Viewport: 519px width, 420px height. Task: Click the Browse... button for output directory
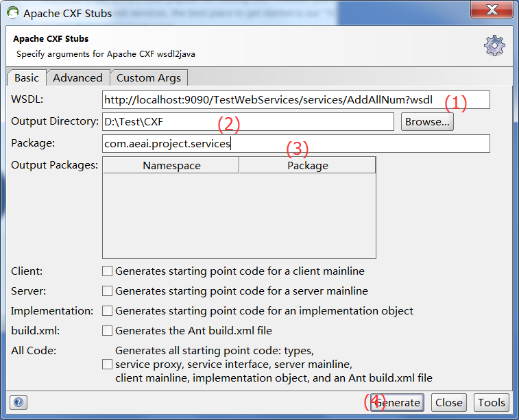[427, 122]
